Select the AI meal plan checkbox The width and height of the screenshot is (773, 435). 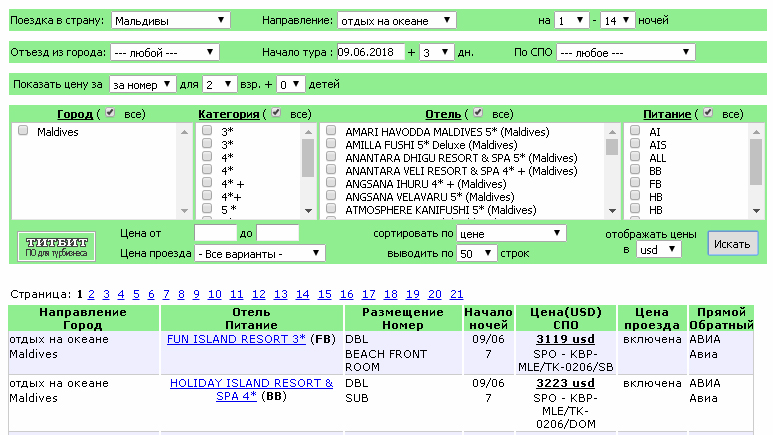tap(636, 132)
